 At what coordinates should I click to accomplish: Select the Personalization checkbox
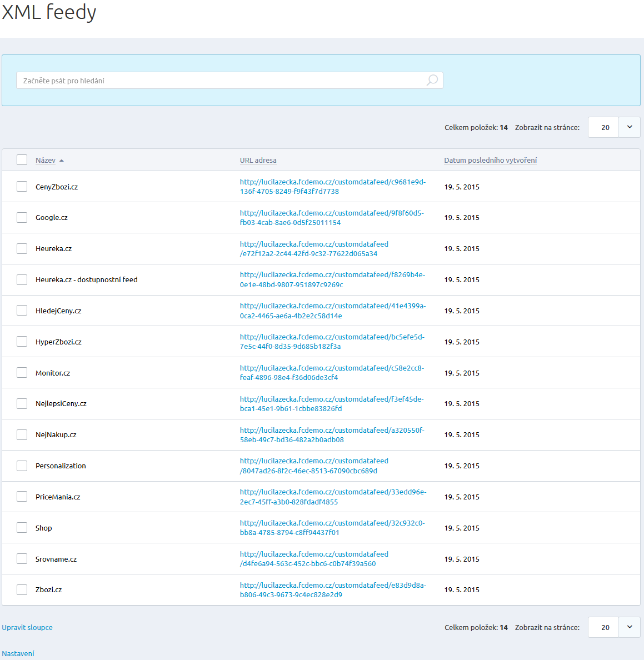22,466
